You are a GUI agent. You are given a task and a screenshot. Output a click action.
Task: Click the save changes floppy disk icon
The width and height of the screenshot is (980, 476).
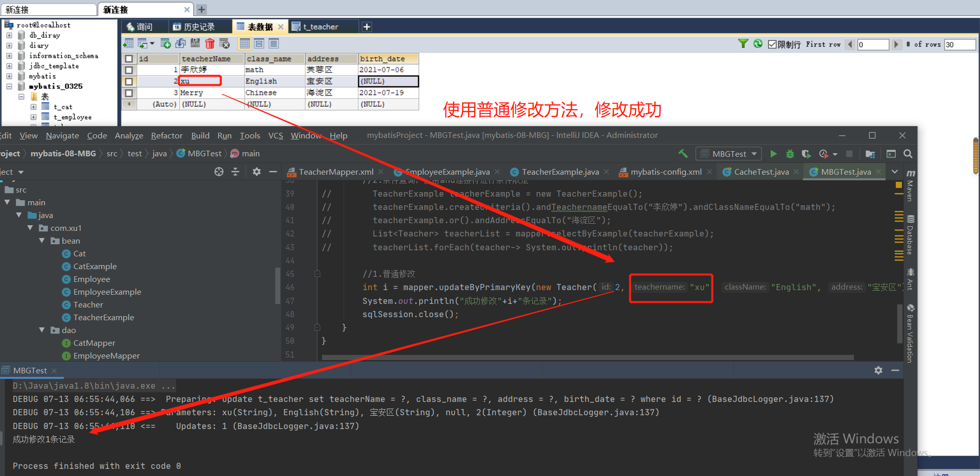tap(195, 43)
